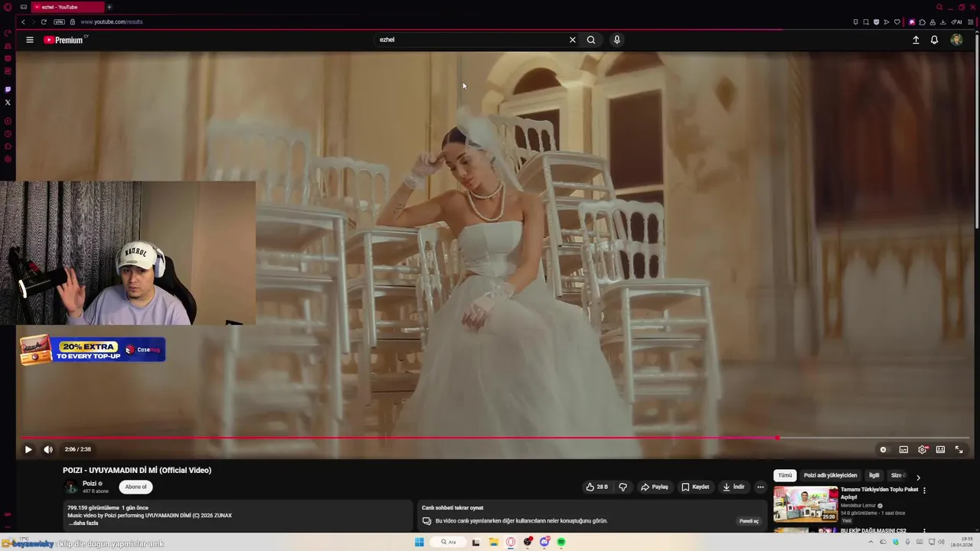Screen dimensions: 980x551
Task: Reload the page
Action: pos(44,21)
